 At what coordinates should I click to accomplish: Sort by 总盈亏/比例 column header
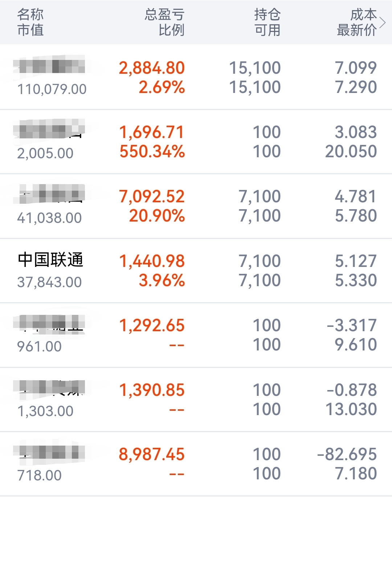(x=165, y=22)
